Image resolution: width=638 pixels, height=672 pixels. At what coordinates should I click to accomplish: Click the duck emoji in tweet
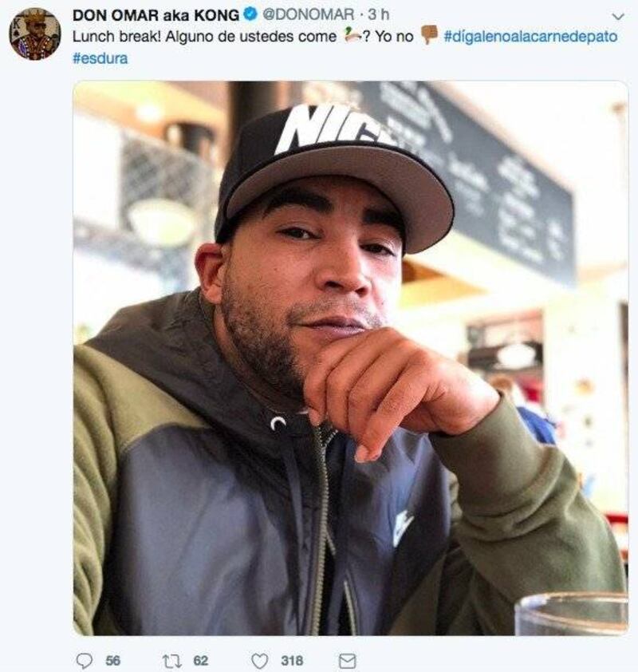pyautogui.click(x=352, y=36)
